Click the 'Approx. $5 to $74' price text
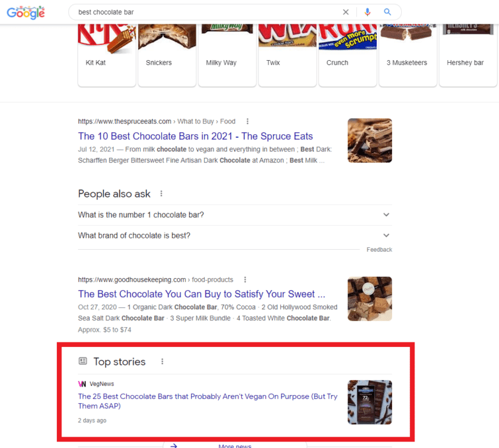499x448 pixels. 105,330
